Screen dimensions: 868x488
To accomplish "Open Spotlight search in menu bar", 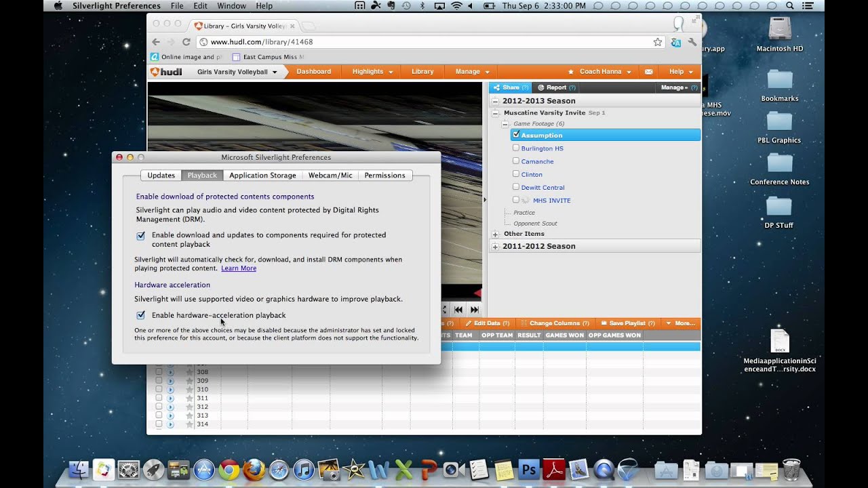I will point(789,6).
